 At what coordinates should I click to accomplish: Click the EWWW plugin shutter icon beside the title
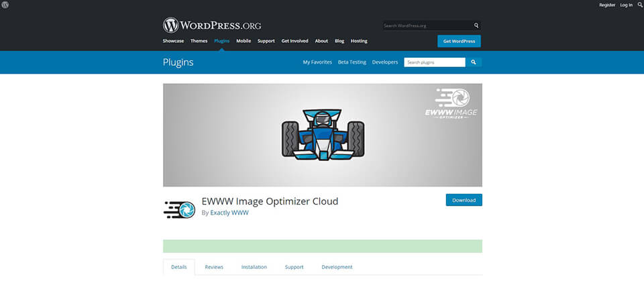tap(179, 209)
